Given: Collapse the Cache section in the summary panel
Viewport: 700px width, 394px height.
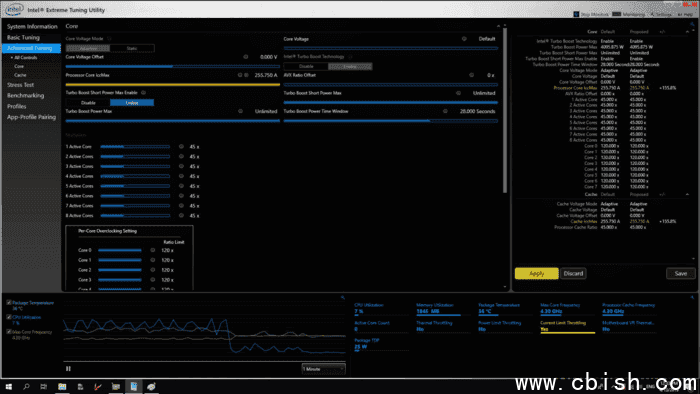Looking at the screenshot, I should click(687, 194).
